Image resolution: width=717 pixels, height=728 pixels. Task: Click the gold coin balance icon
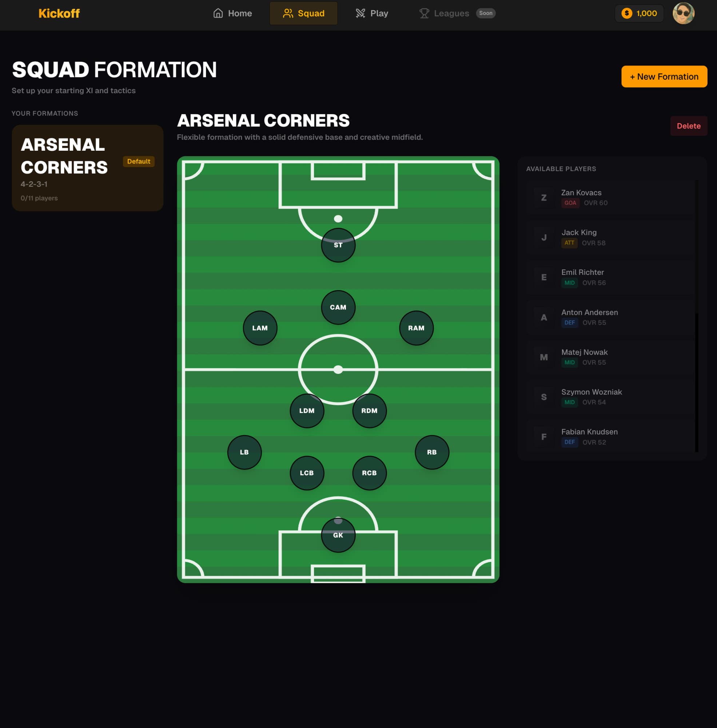[626, 13]
